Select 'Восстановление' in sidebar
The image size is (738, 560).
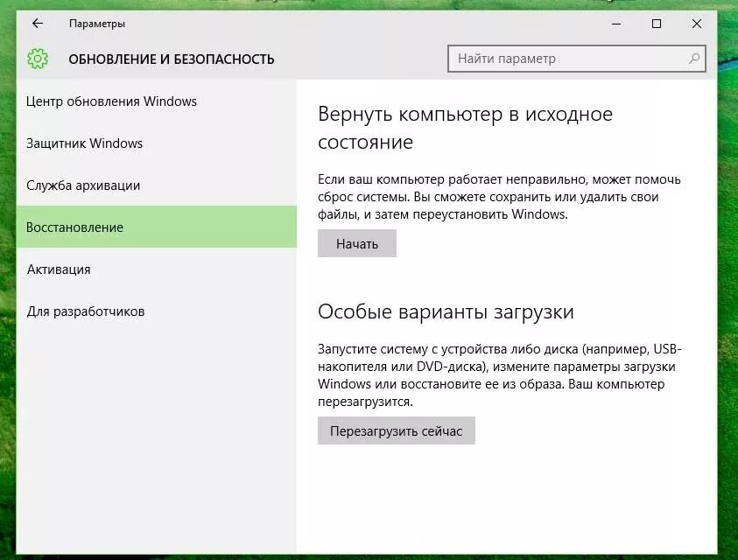point(156,227)
